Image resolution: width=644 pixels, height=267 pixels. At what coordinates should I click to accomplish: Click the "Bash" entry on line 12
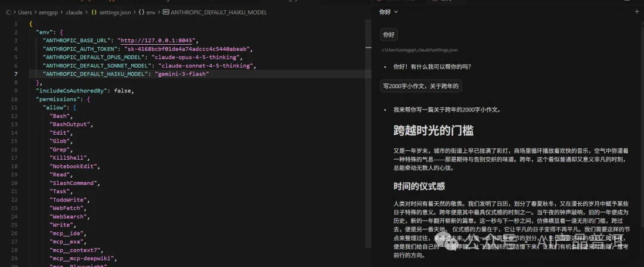pyautogui.click(x=60, y=116)
